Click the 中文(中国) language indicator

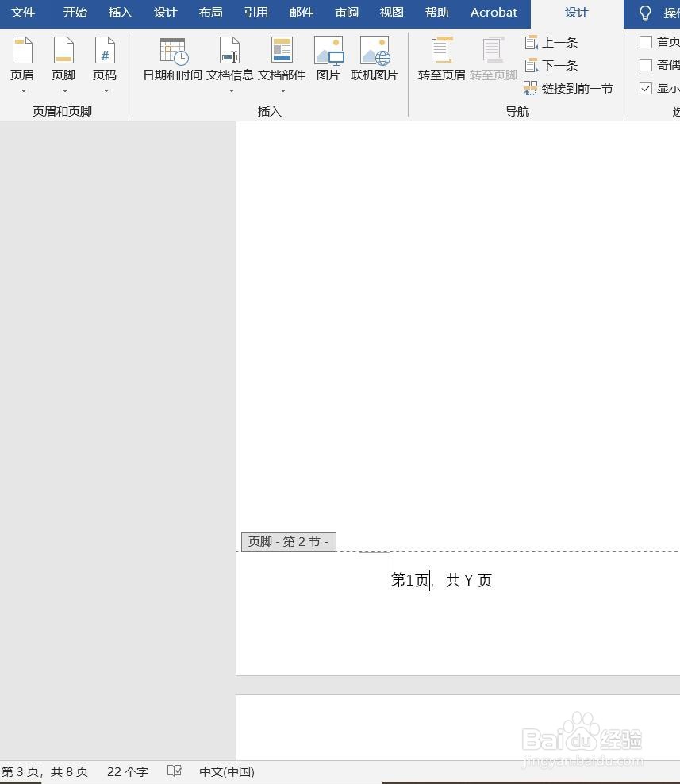point(226,771)
